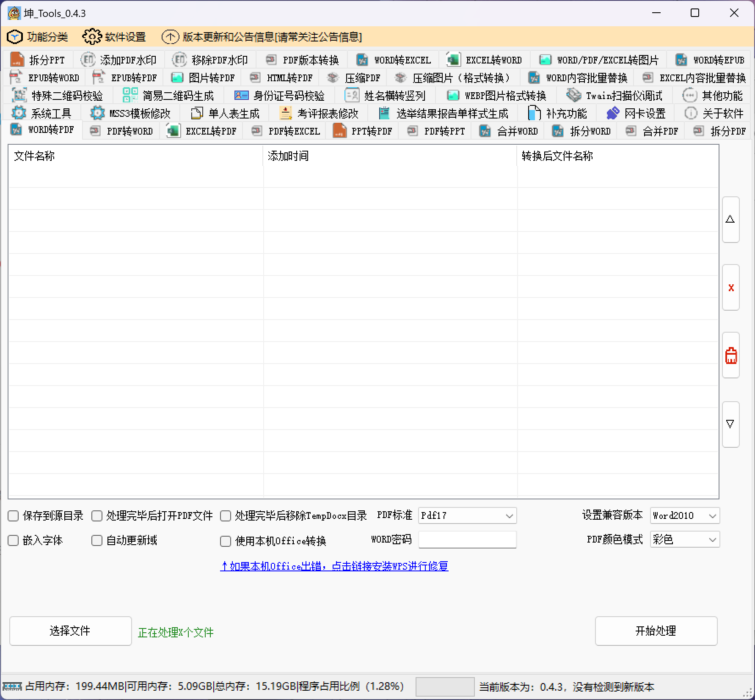Click the 简易二维码生成 QR code icon

point(130,96)
